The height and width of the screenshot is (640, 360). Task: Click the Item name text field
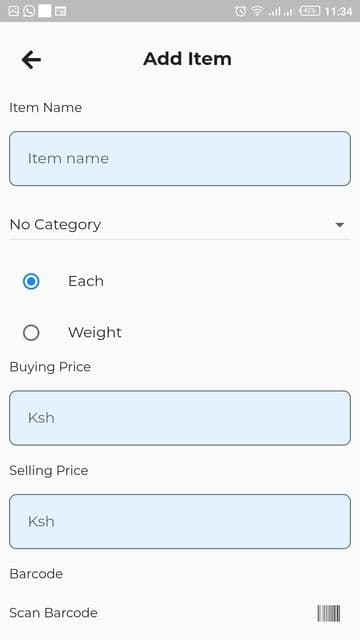click(180, 158)
